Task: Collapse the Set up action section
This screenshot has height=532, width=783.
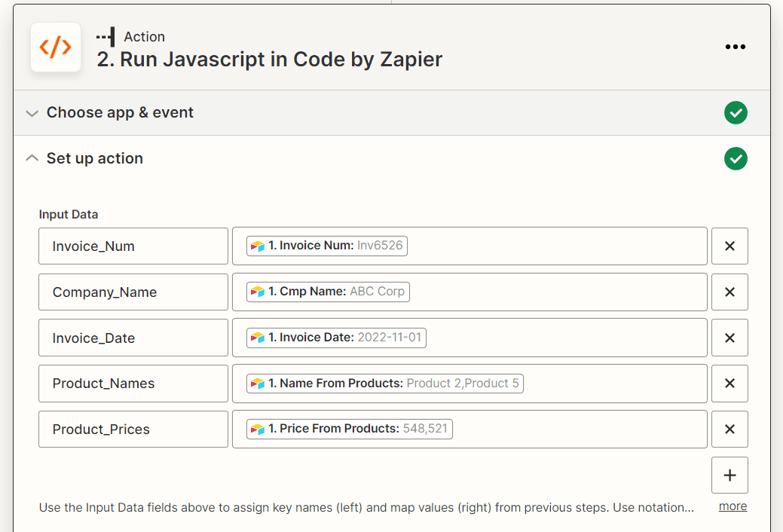Action: coord(32,158)
